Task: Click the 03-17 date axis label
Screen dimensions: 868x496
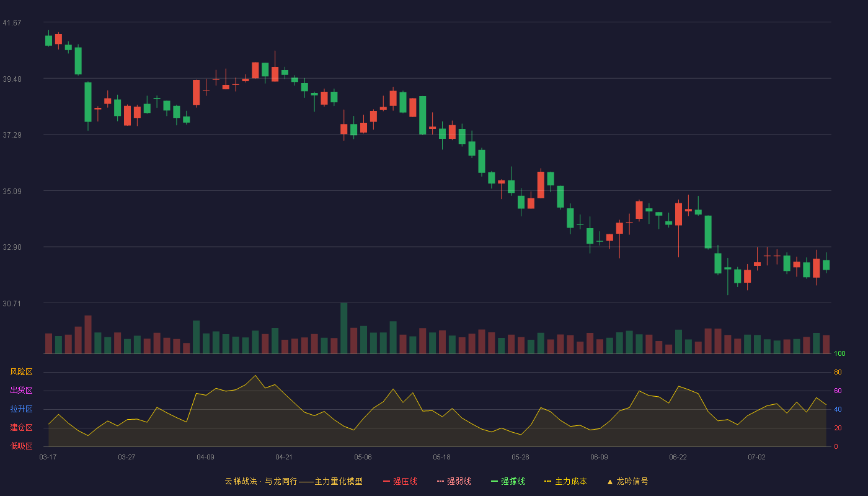Action: [48, 457]
